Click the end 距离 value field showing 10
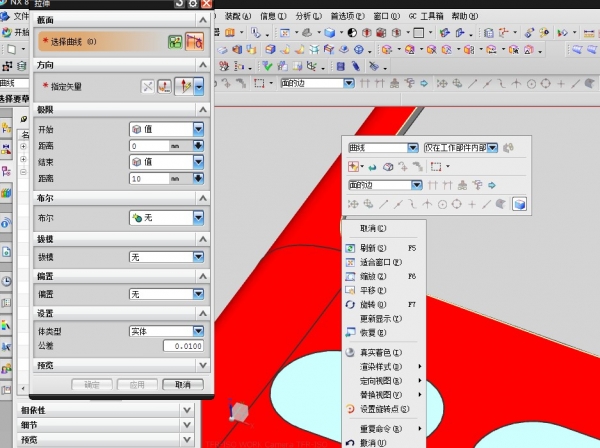600x448 pixels. pyautogui.click(x=149, y=179)
